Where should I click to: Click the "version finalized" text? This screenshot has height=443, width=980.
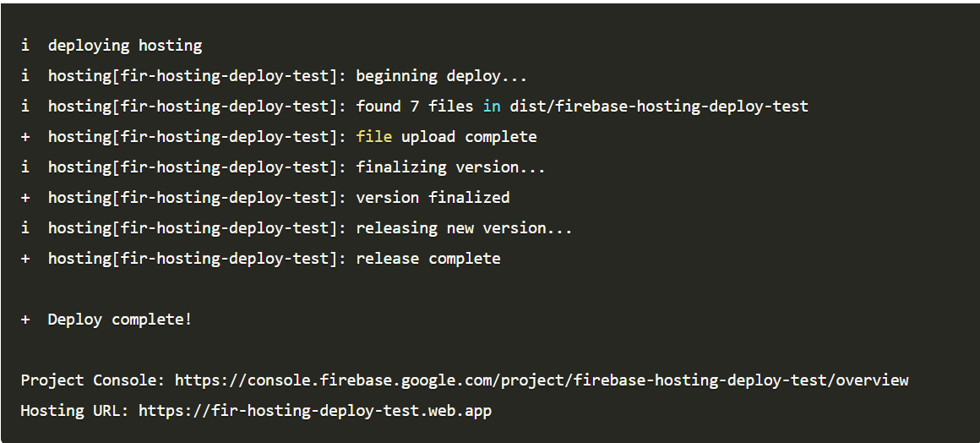(x=433, y=198)
